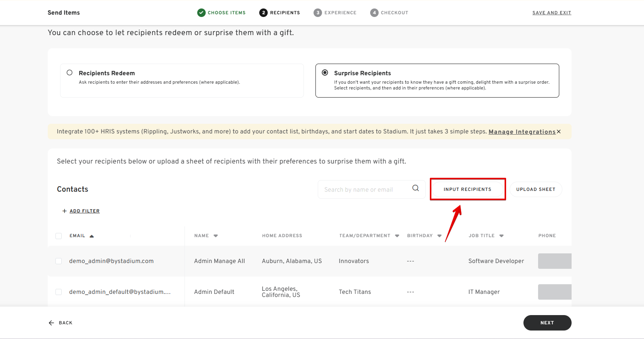
Task: Click the plus icon beside Add Filter
Action: [64, 211]
